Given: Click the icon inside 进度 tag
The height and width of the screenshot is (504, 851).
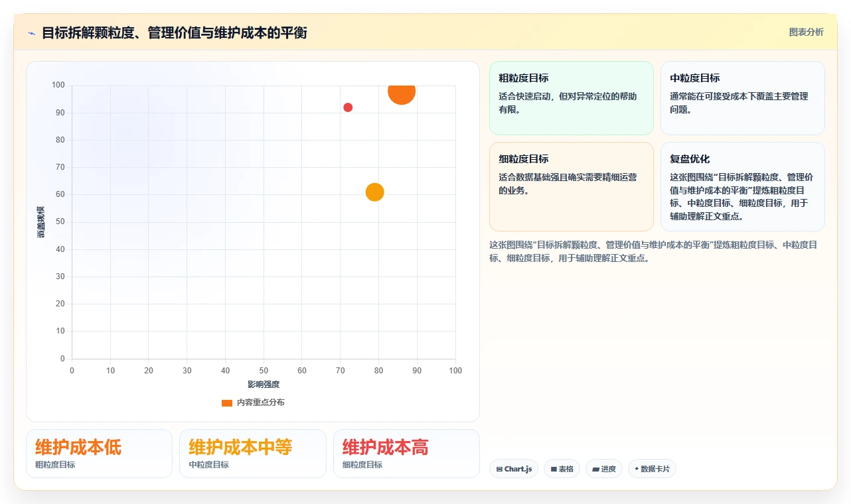Looking at the screenshot, I should tap(595, 470).
